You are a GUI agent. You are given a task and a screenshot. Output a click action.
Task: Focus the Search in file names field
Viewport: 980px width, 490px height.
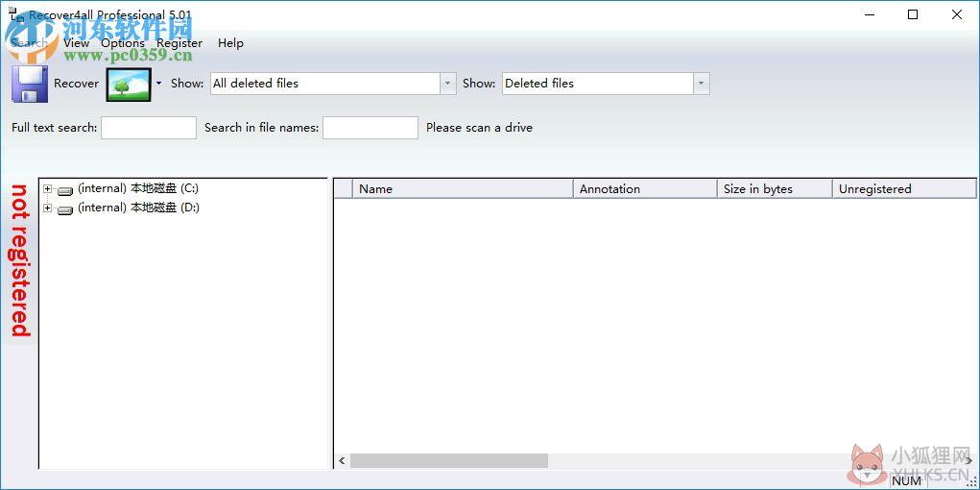coord(370,128)
